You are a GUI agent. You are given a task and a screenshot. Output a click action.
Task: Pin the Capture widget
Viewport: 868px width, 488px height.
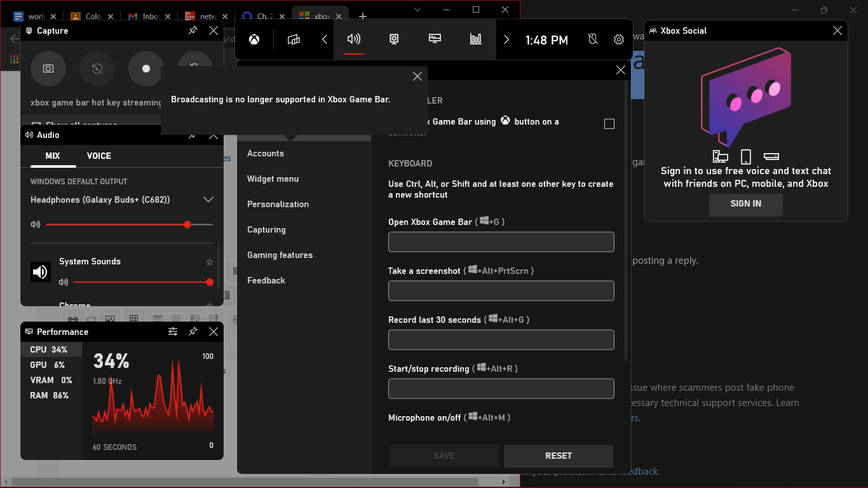pyautogui.click(x=193, y=30)
